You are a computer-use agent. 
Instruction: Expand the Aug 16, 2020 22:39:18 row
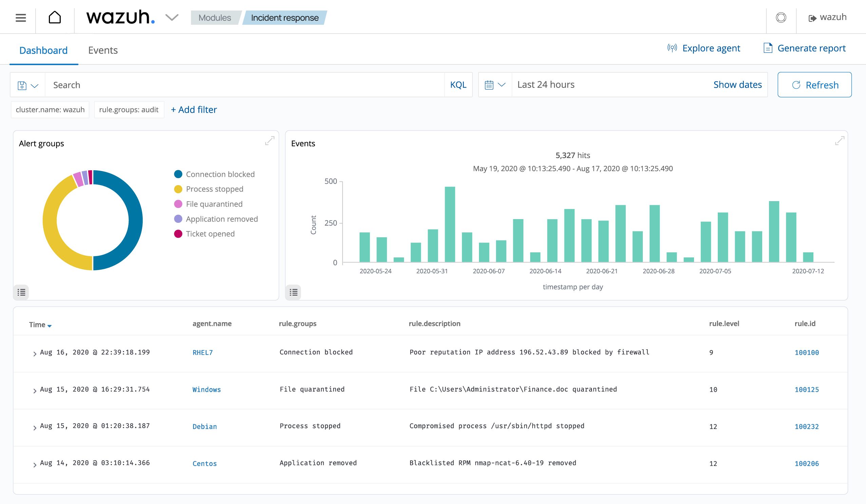35,353
